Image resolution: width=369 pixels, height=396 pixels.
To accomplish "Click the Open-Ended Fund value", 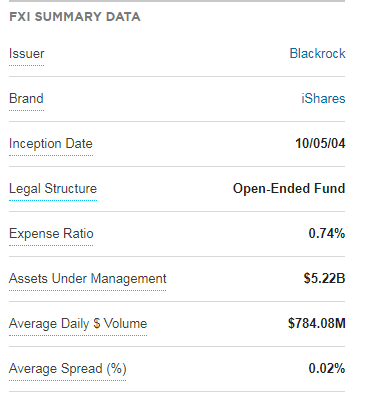I will pos(289,189).
